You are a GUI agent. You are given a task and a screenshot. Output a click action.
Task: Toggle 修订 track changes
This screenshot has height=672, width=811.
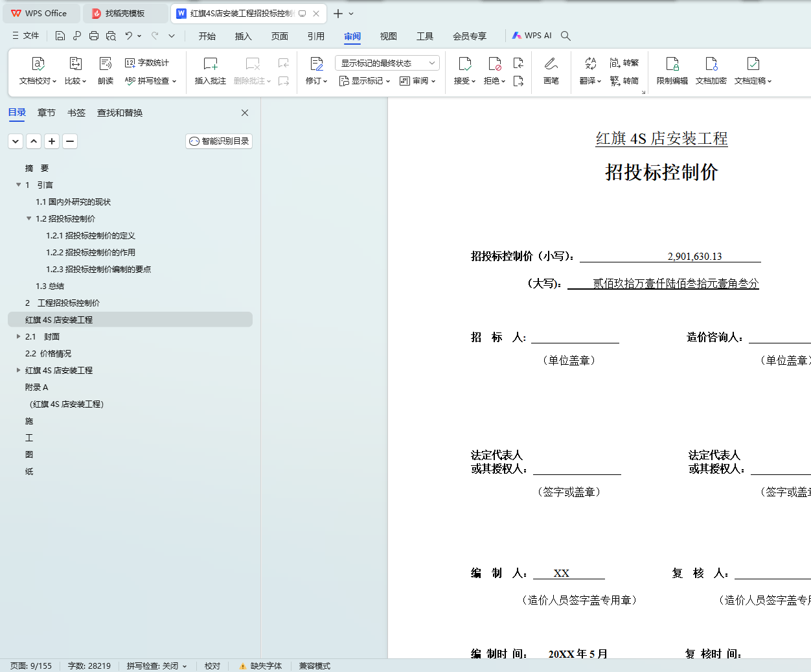[316, 64]
